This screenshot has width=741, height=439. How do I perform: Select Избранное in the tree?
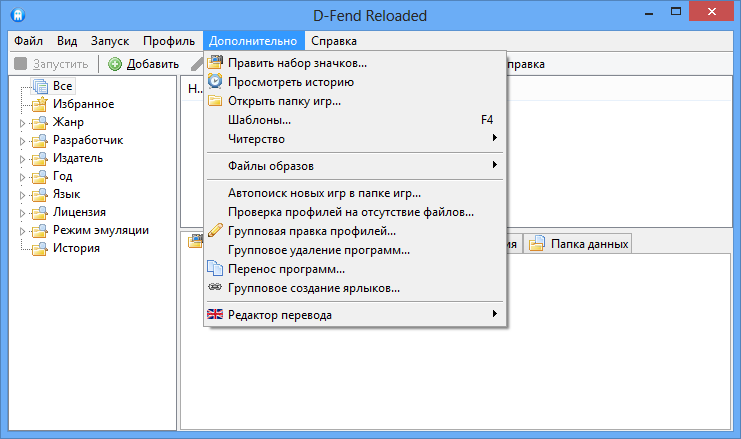83,104
